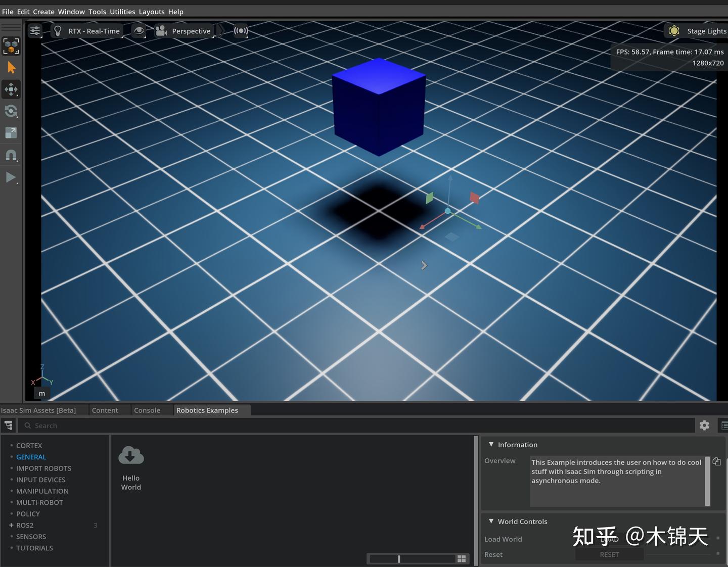Collapse the World Controls section
The height and width of the screenshot is (567, 728).
[x=491, y=521]
